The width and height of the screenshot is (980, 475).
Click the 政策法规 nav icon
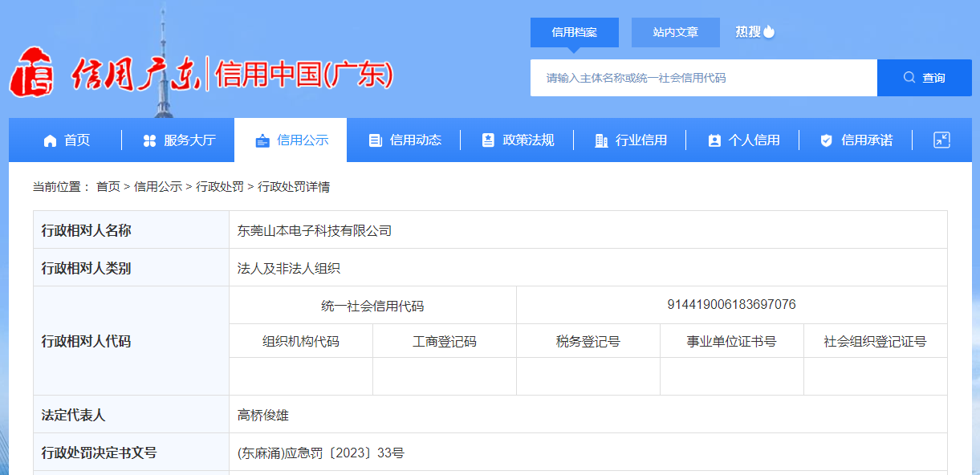click(488, 140)
